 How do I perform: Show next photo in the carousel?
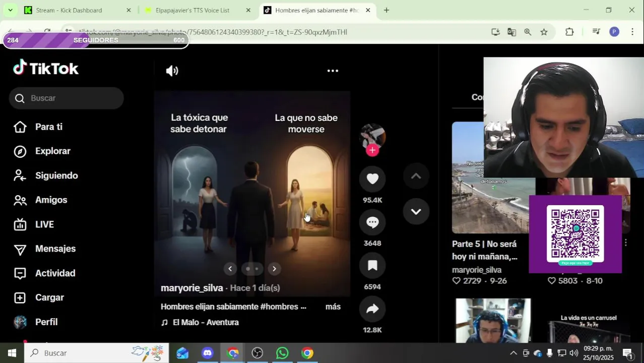274,269
